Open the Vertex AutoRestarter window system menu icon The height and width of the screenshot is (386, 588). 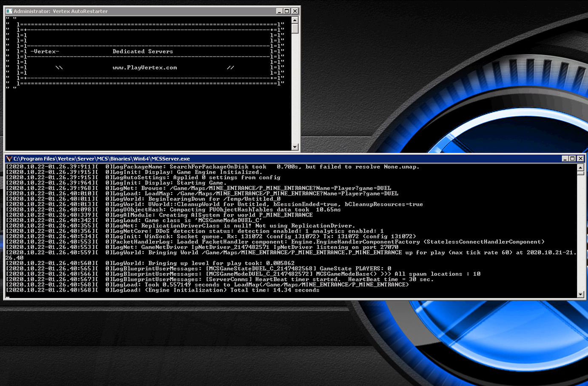(x=9, y=11)
